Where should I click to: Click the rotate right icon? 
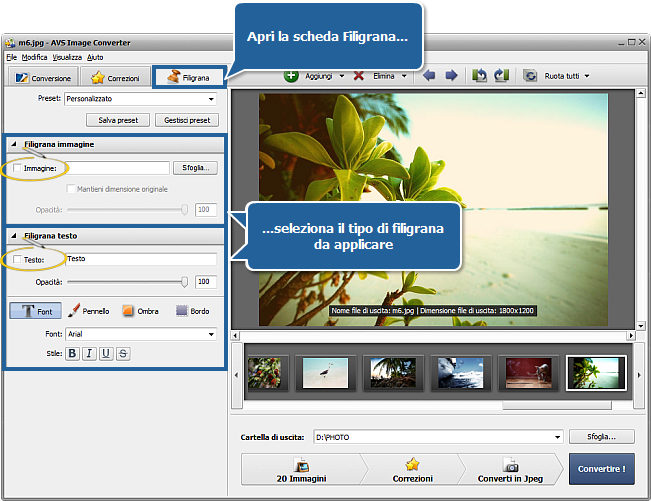[501, 76]
